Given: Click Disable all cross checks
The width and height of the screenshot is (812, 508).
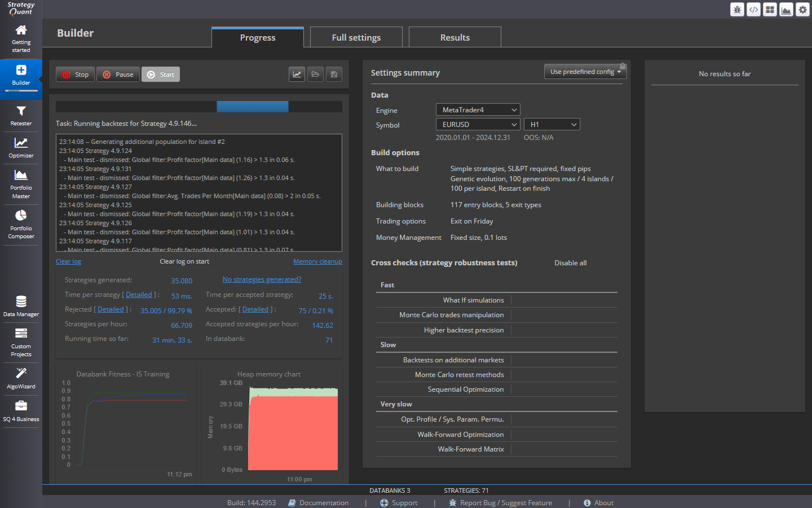Looking at the screenshot, I should (x=571, y=263).
